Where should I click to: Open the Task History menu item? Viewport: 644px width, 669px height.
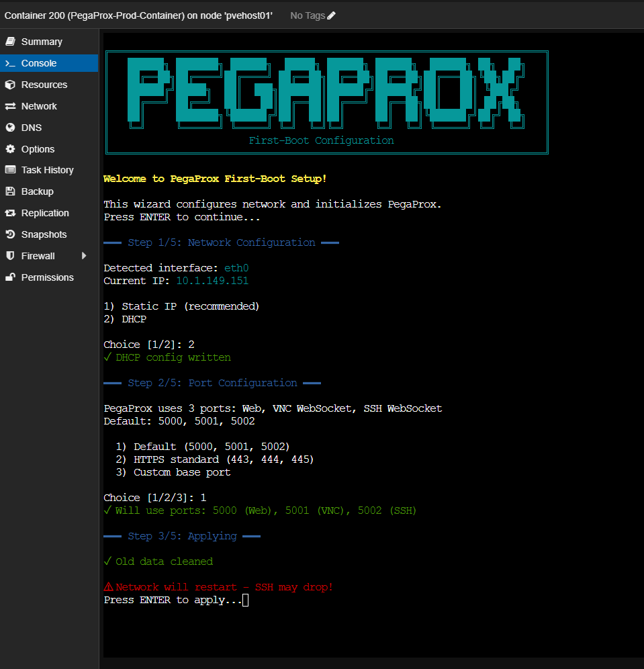(47, 170)
